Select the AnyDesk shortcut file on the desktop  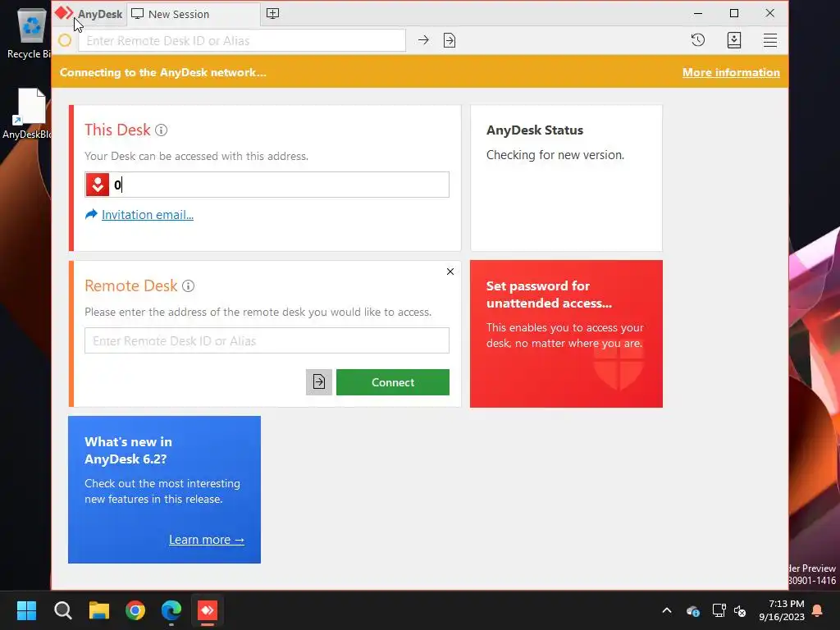(x=28, y=113)
